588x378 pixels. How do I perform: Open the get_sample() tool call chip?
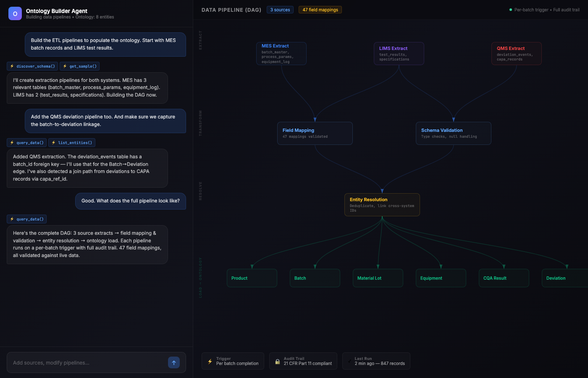(x=80, y=66)
